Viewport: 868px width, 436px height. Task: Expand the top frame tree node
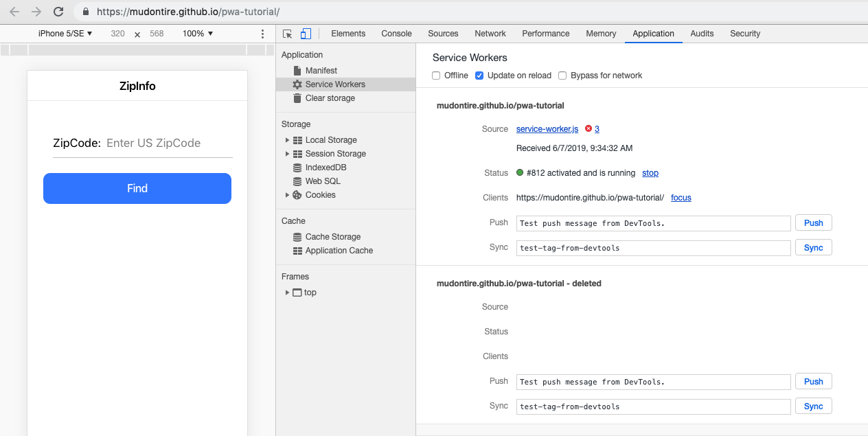tap(287, 292)
